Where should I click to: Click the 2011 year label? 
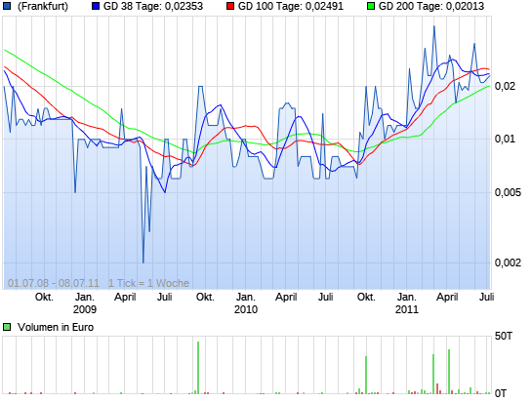(407, 309)
